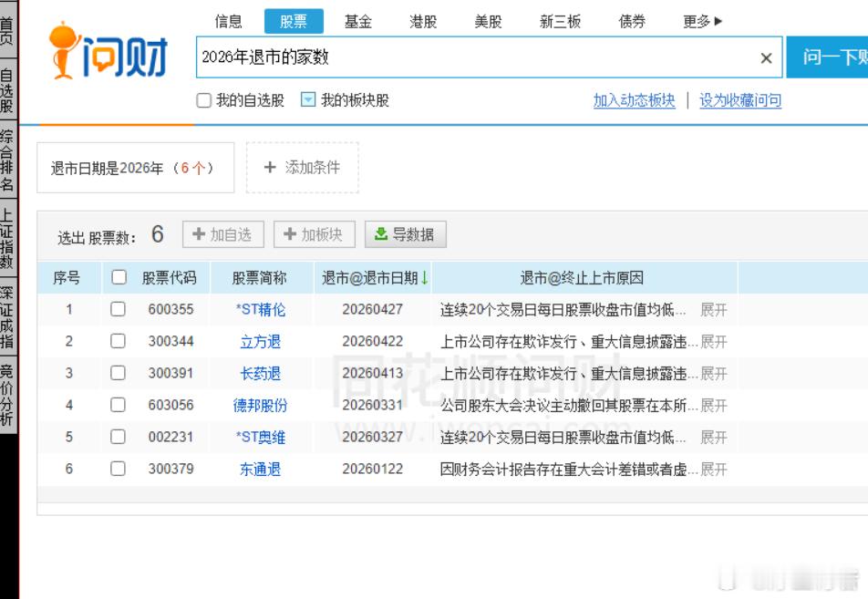Tick the select-all checkbox in table header
This screenshot has height=599, width=868.
tap(119, 277)
